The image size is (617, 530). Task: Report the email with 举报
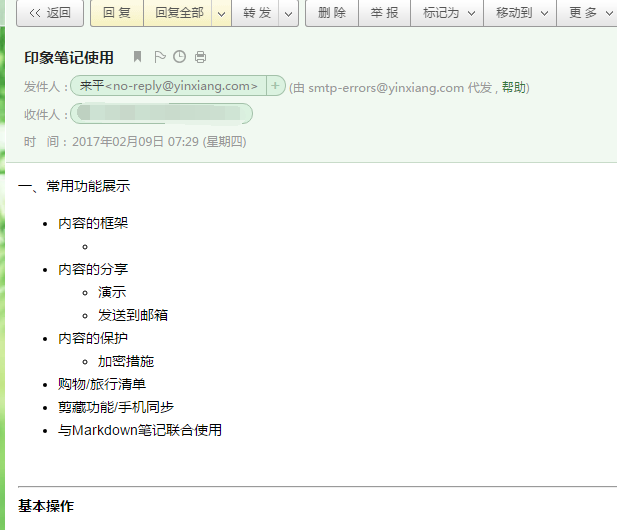click(x=384, y=13)
